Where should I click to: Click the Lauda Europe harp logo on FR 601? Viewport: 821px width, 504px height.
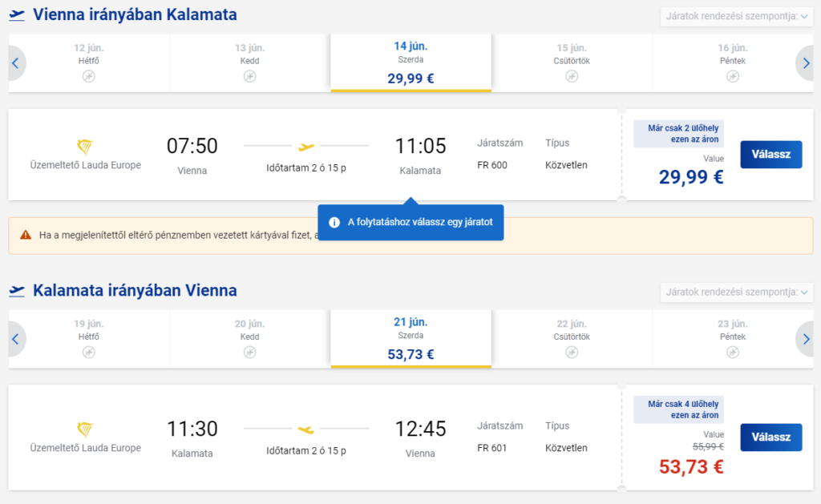point(85,429)
